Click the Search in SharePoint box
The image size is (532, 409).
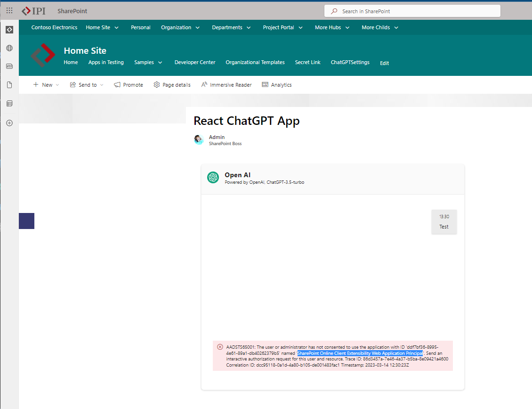(412, 11)
